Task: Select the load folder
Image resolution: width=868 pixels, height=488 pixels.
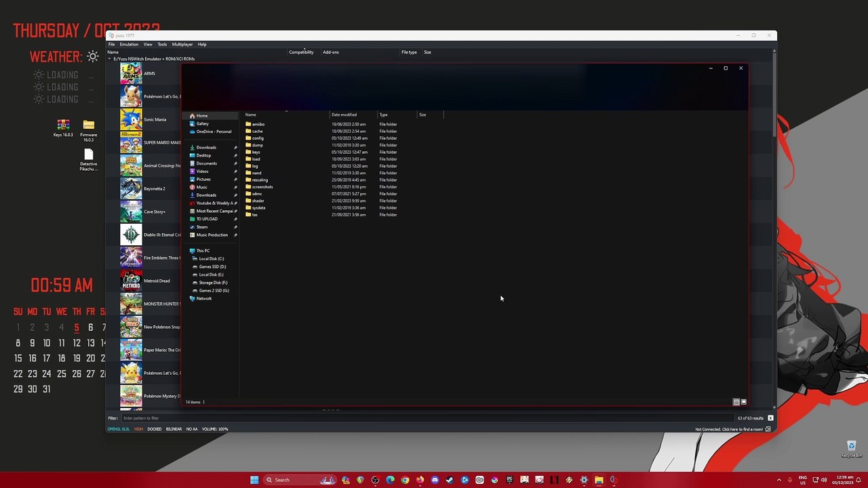Action: point(256,159)
